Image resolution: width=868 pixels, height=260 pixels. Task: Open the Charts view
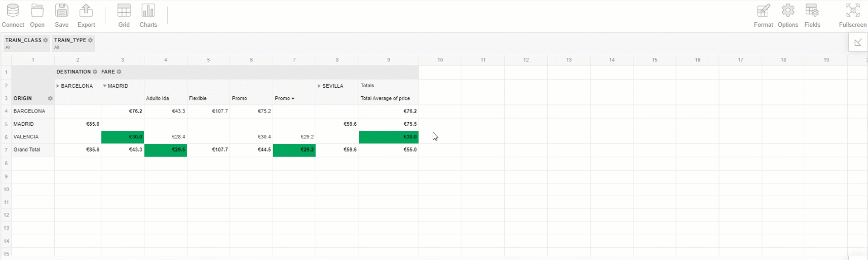coord(148,15)
